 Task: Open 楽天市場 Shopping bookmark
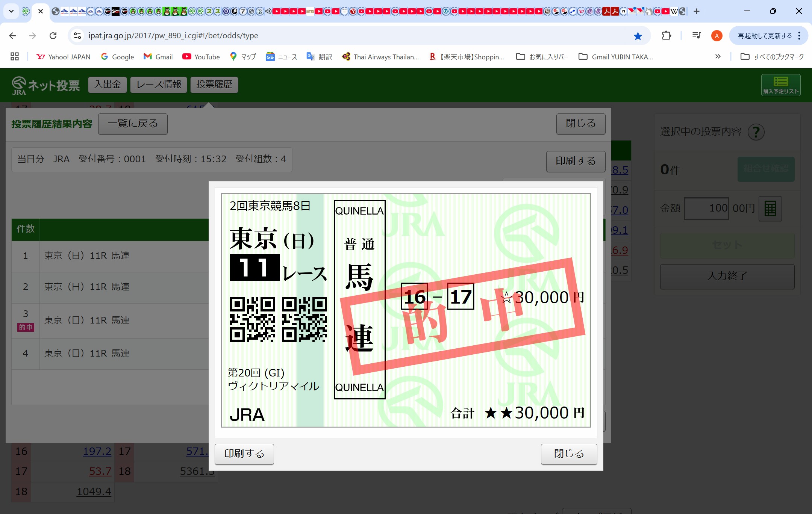coord(467,57)
